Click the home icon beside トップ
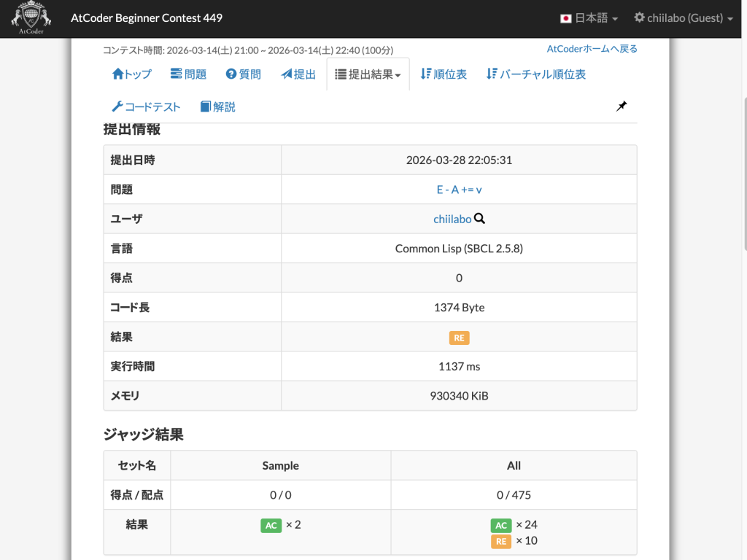The image size is (747, 560). [x=117, y=74]
